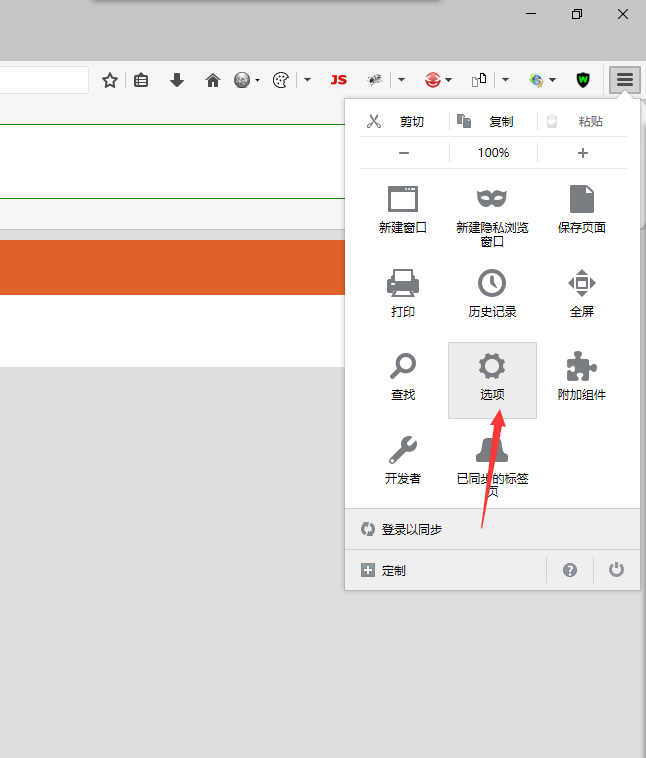Click the cookie manager toolbar icon
Screen dimensions: 646x758
[280, 80]
